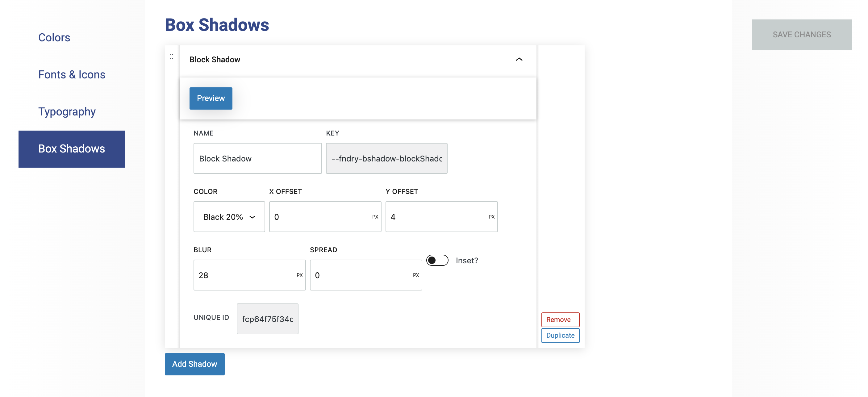The width and height of the screenshot is (868, 397).
Task: Select the Box Shadows sidebar item
Action: [x=72, y=148]
